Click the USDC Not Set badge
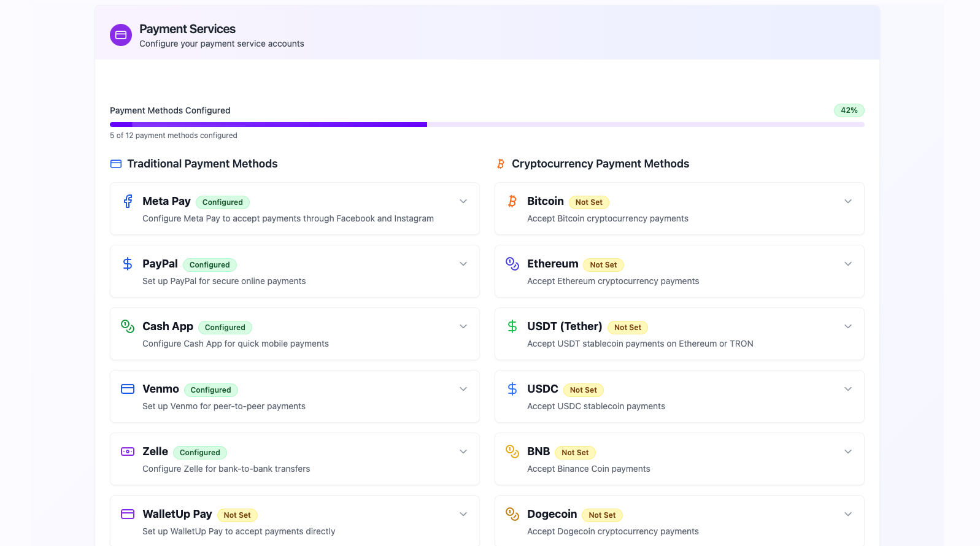This screenshot has height=546, width=980. [584, 390]
